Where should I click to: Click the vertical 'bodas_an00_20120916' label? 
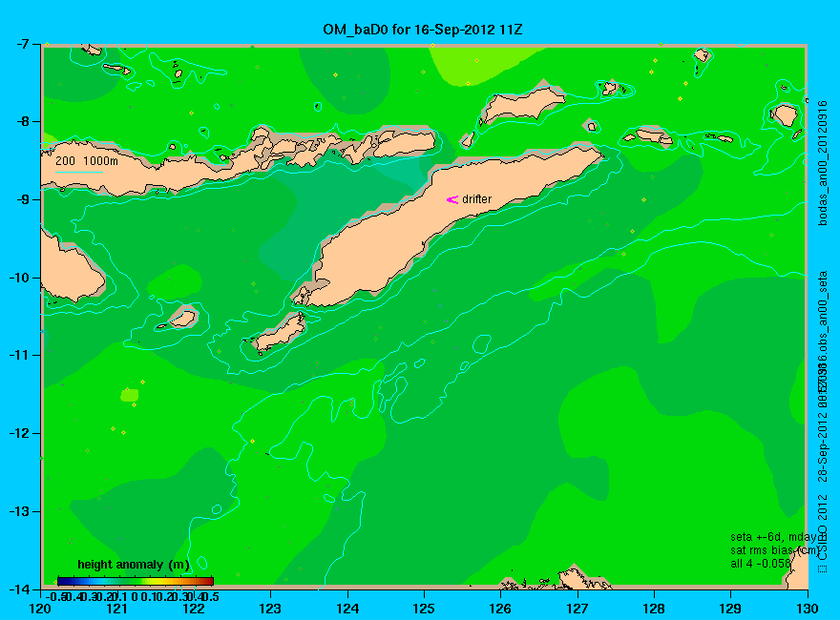point(823,163)
